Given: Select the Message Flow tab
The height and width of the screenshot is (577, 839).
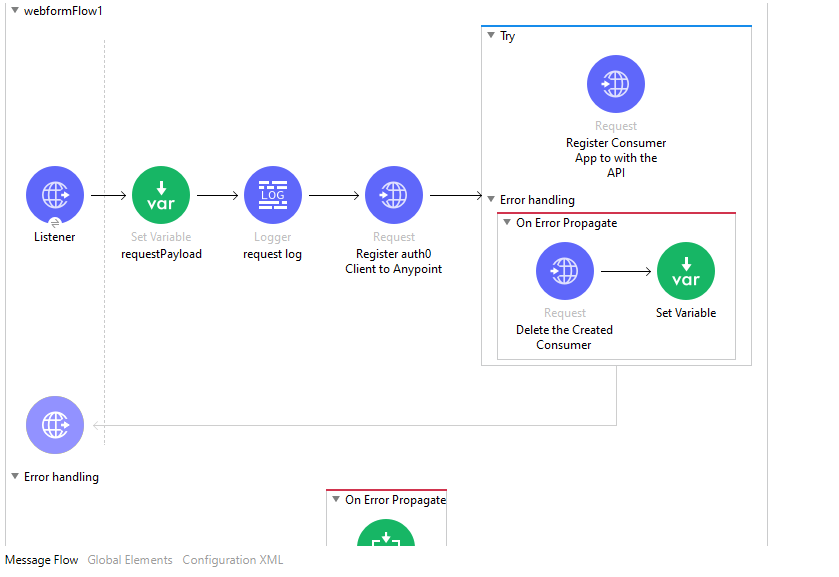Looking at the screenshot, I should click(41, 560).
